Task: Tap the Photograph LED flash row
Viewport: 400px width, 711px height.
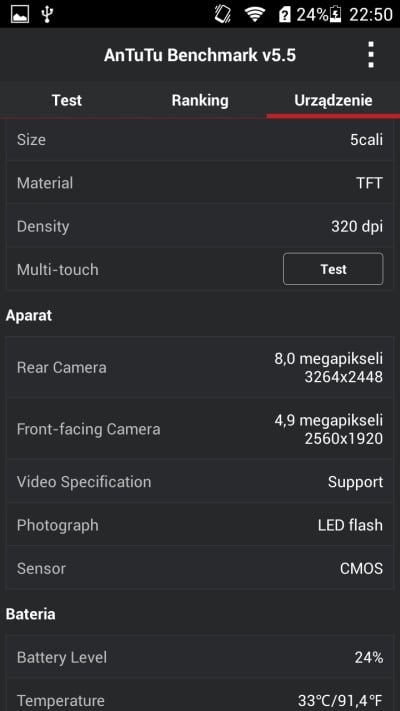Action: [x=200, y=525]
